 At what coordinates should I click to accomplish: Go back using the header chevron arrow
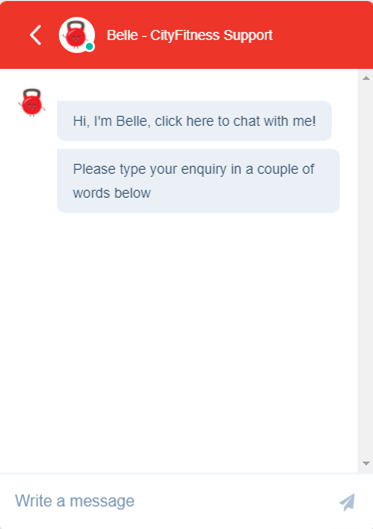tap(36, 35)
